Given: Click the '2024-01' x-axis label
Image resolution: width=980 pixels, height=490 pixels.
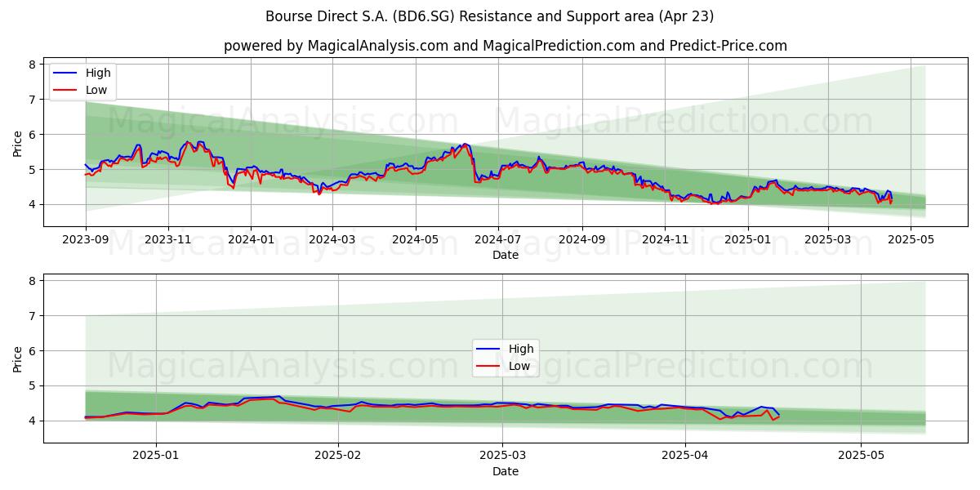Looking at the screenshot, I should [x=251, y=241].
